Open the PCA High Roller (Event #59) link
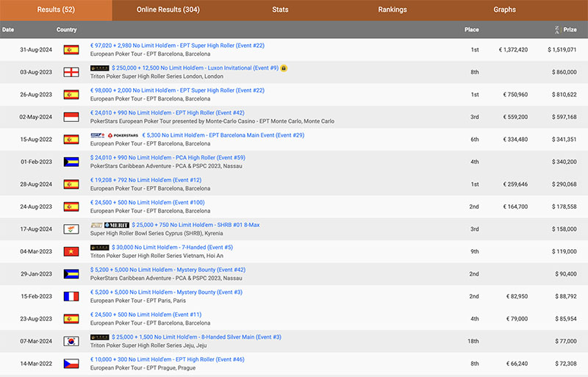This screenshot has width=588, height=377. (x=167, y=157)
